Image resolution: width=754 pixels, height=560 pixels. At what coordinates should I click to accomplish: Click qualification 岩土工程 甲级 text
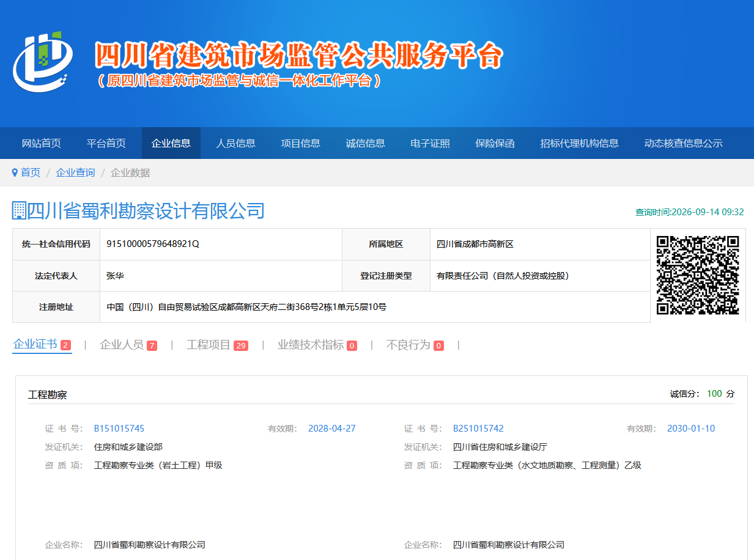pos(158,465)
